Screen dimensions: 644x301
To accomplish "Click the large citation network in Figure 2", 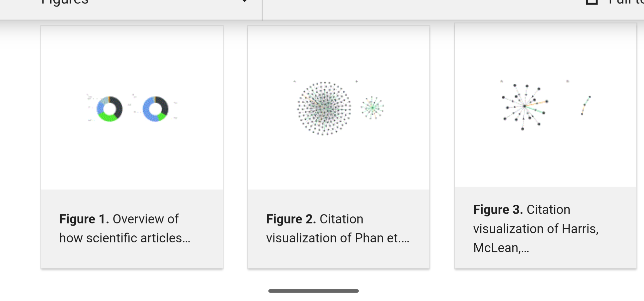I will 324,108.
